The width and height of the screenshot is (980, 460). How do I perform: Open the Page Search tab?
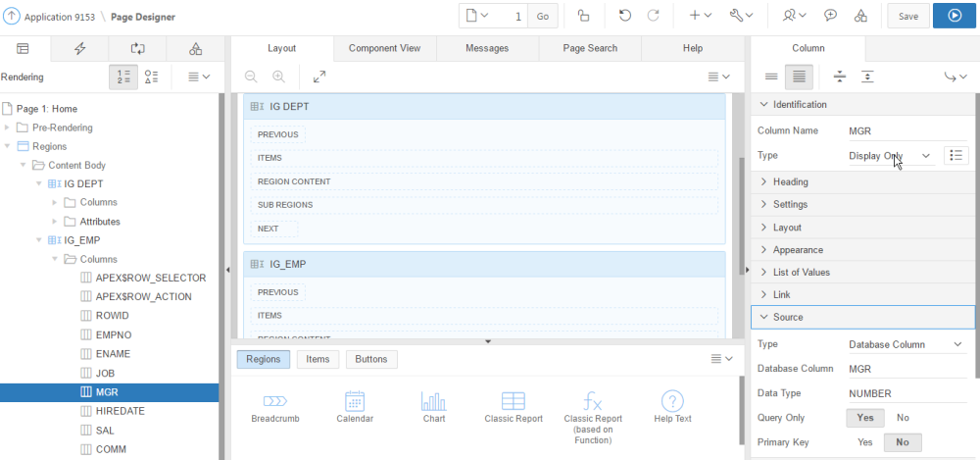(x=590, y=48)
